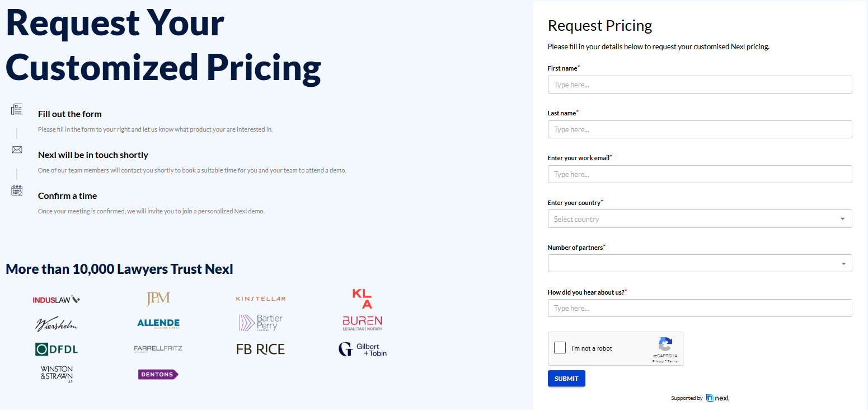Check the I'm not a robot checkbox
Screen dimensions: 868x410
tap(560, 347)
